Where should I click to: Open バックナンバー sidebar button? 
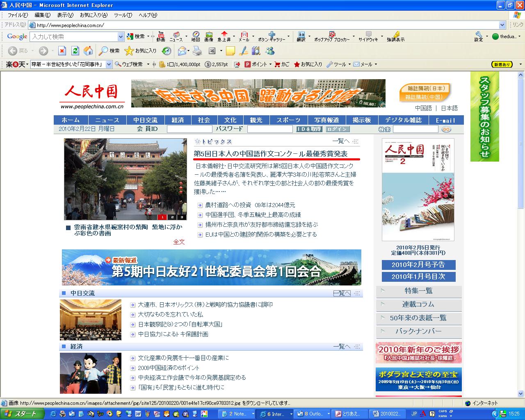pyautogui.click(x=419, y=331)
